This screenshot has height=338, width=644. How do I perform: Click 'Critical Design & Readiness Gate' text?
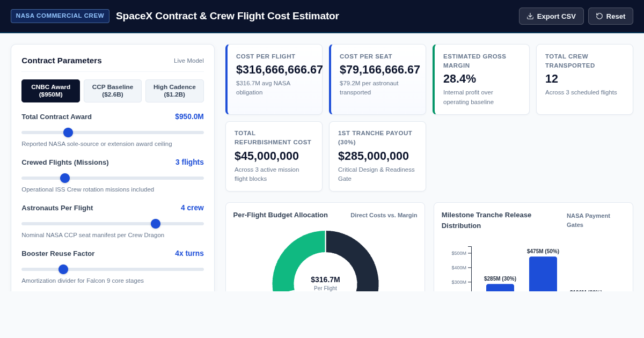point(376,174)
